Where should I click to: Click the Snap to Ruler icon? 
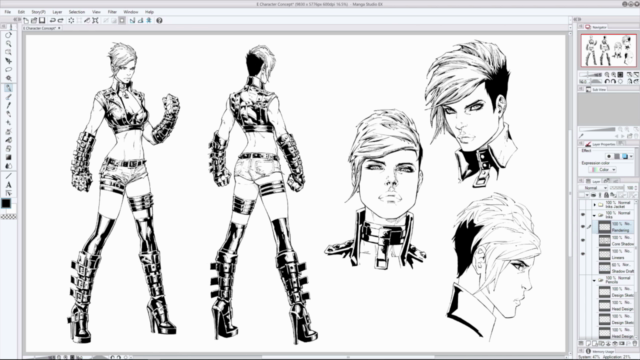(x=132, y=20)
